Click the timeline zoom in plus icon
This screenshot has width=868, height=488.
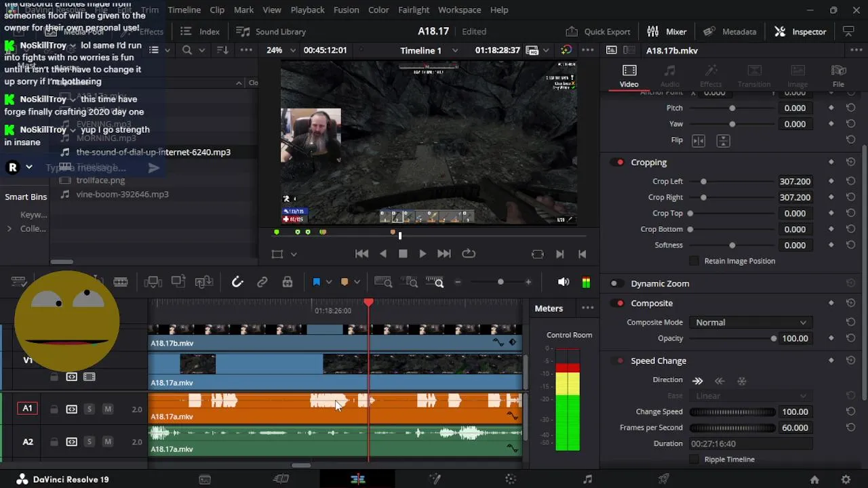tap(528, 282)
